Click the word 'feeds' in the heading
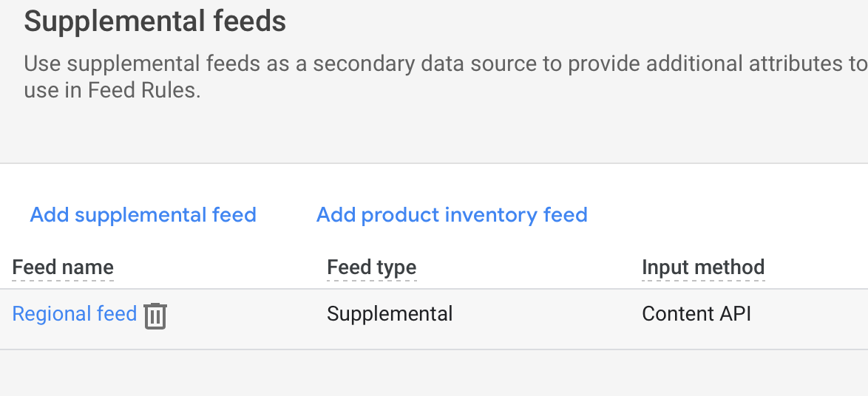Screen dimensions: 868x396 (250, 21)
